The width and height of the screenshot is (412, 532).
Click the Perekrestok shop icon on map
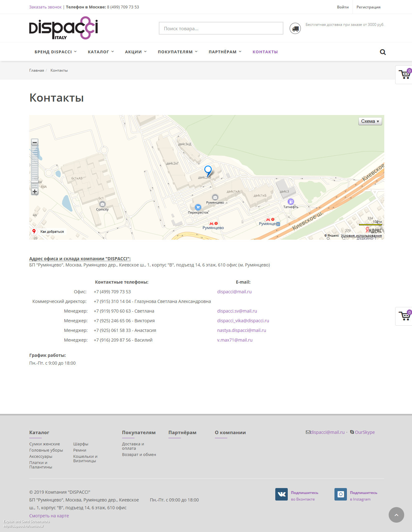click(198, 207)
